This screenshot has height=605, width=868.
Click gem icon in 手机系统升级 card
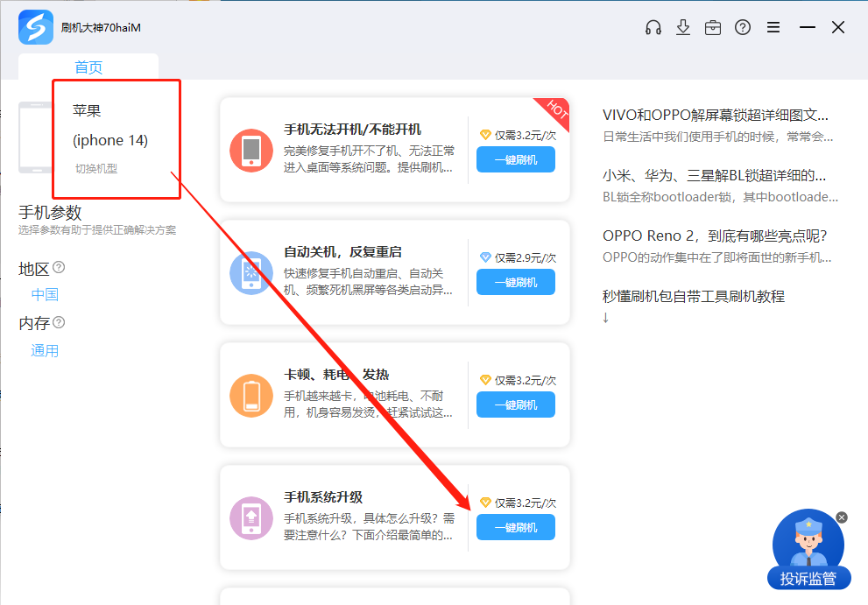point(485,503)
